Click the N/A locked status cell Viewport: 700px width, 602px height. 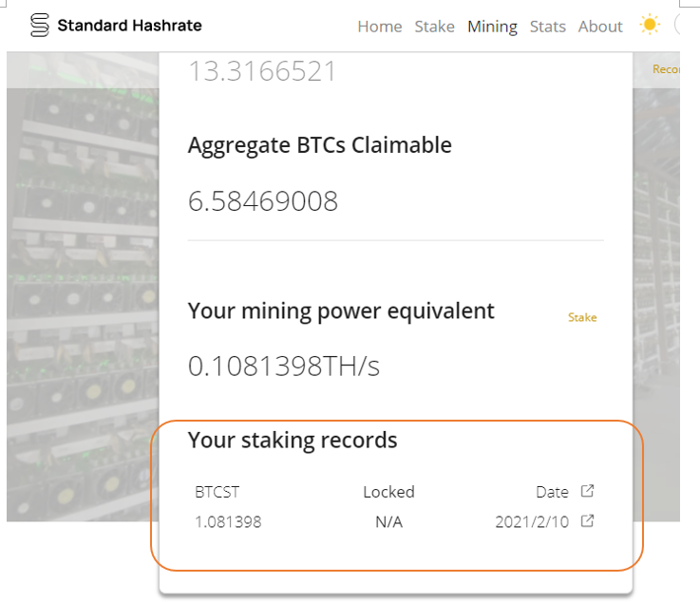pos(388,521)
